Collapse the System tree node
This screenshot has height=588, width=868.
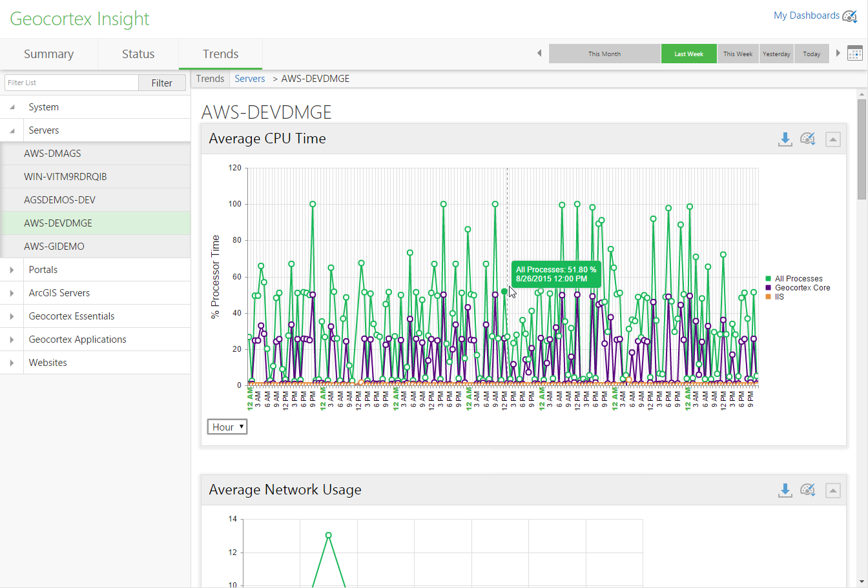(x=12, y=107)
